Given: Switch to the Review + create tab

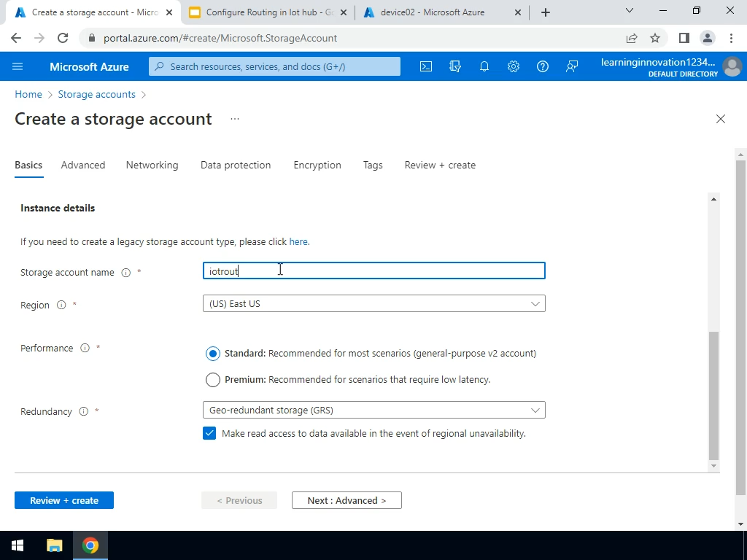Looking at the screenshot, I should pyautogui.click(x=440, y=166).
